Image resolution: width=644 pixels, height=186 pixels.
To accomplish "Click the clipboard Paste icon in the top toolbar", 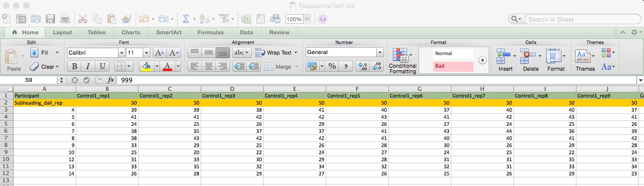I will coord(112,19).
